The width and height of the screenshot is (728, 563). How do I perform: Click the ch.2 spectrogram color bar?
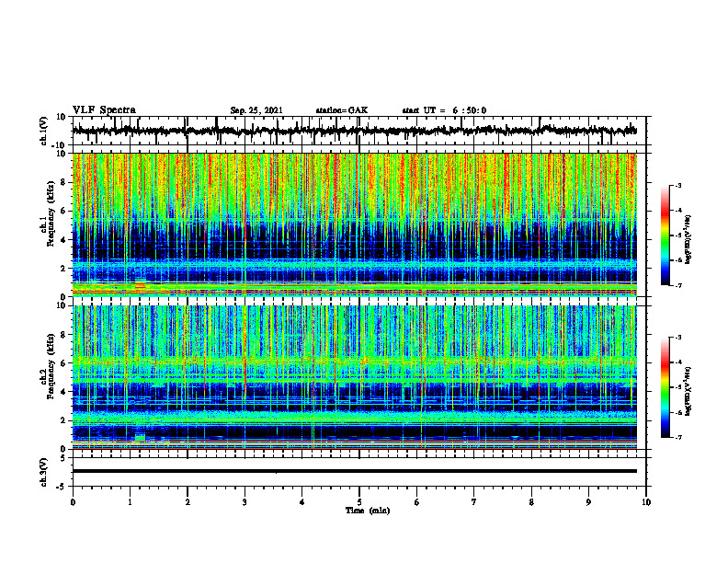[665, 387]
